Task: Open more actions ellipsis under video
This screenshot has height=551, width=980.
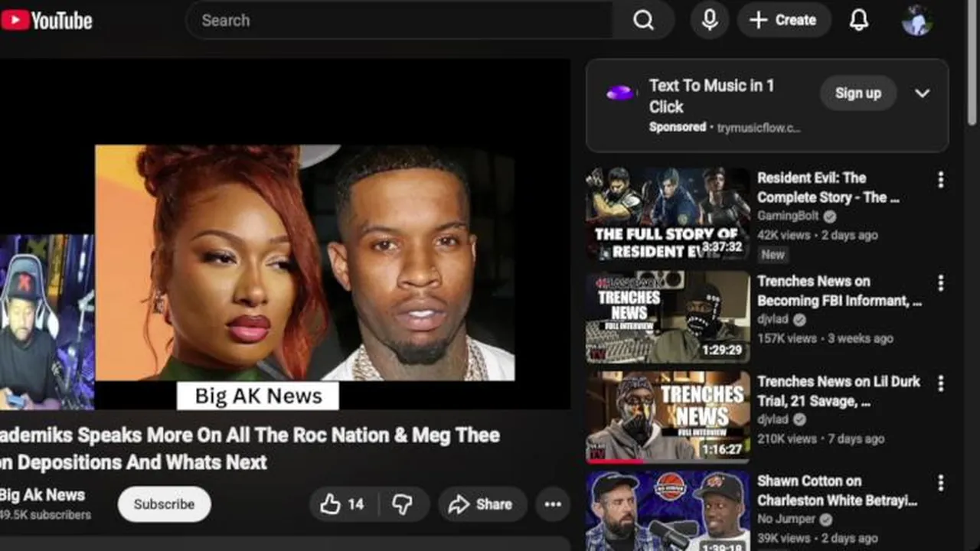Action: click(553, 504)
